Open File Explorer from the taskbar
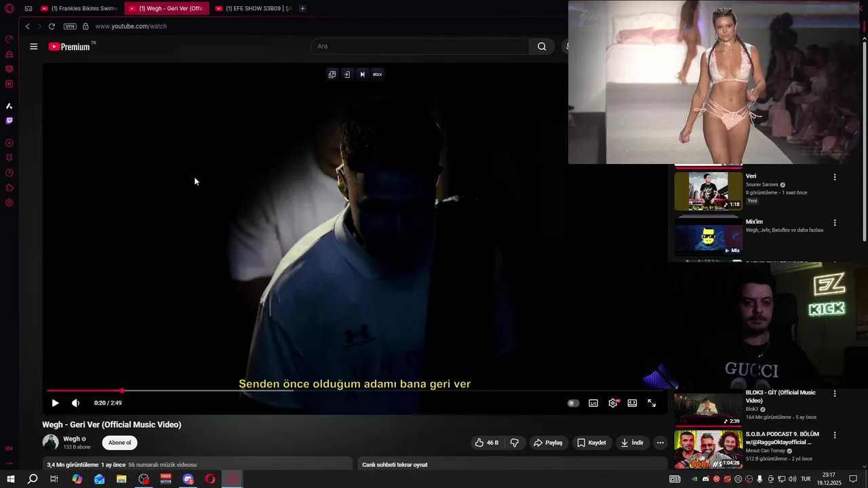 121,479
